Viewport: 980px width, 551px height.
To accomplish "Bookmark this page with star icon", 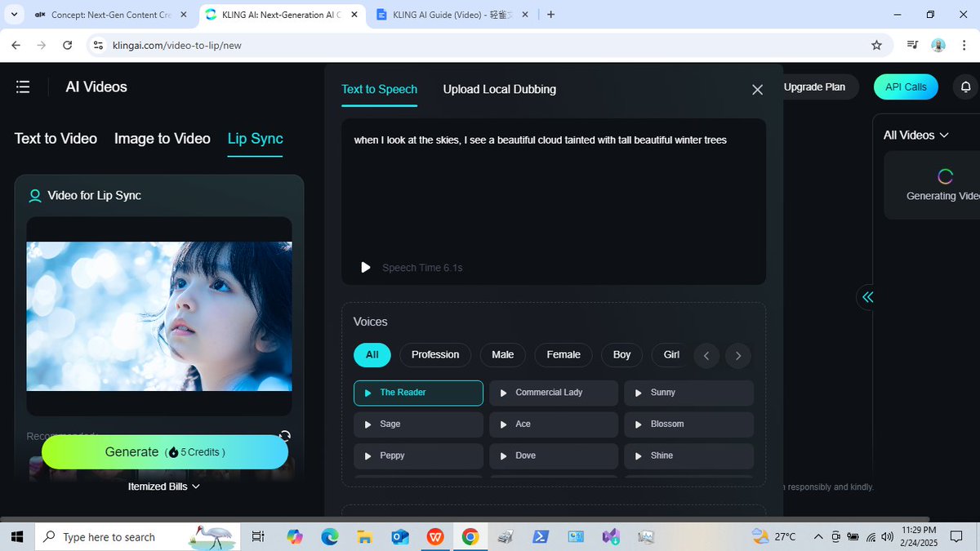I will (876, 46).
